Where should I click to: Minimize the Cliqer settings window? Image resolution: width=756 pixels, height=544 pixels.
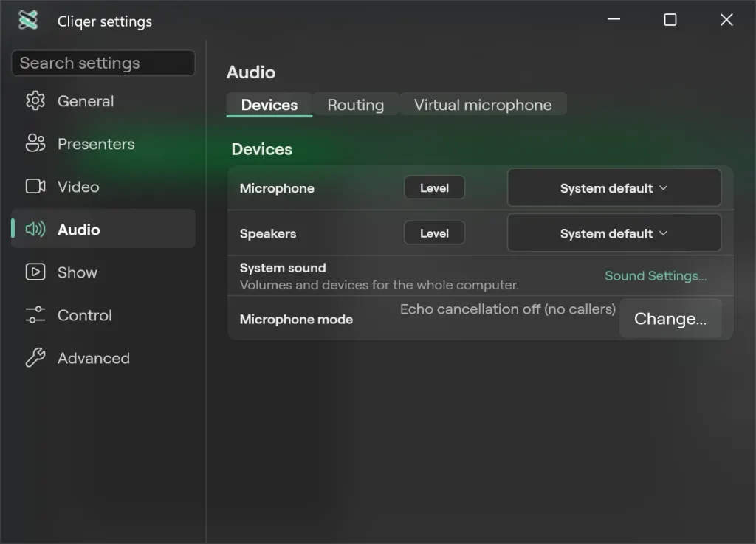tap(614, 20)
